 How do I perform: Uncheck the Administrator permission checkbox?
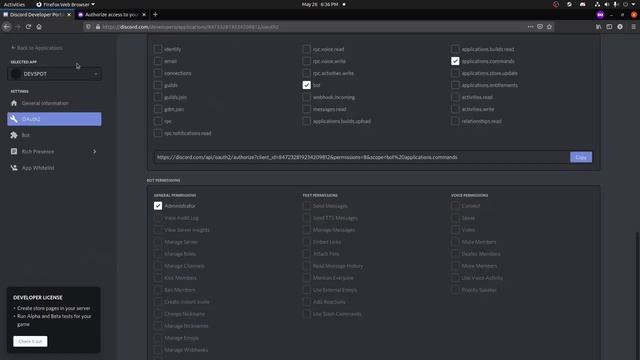(158, 206)
